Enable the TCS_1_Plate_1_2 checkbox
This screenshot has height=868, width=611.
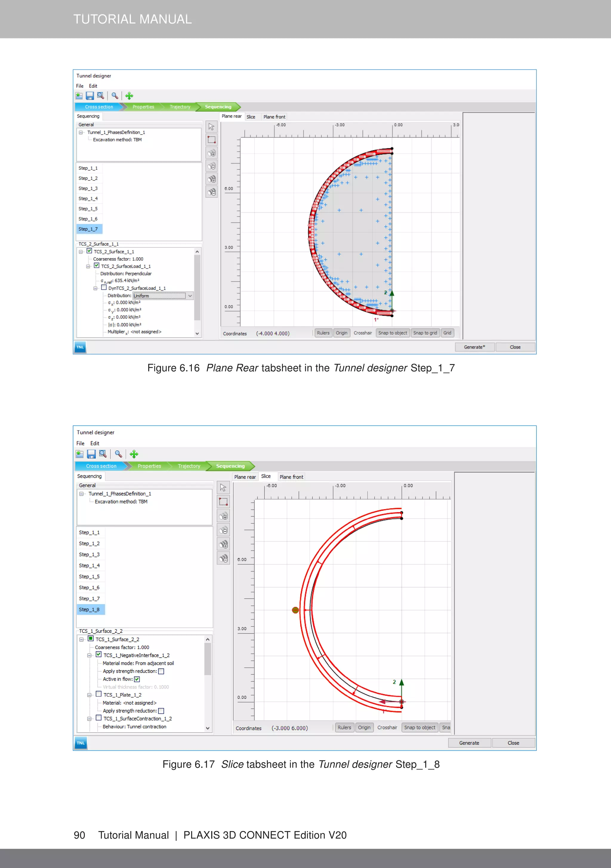[99, 694]
